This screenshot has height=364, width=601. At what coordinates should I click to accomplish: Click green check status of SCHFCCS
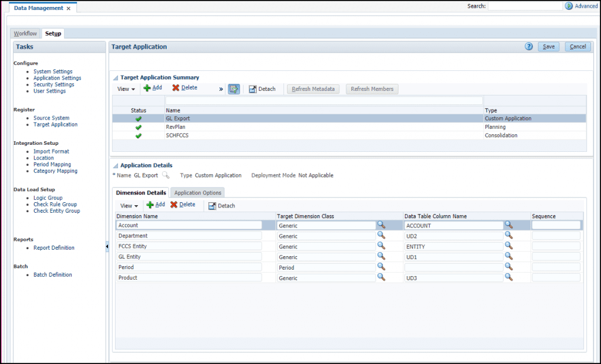click(139, 135)
